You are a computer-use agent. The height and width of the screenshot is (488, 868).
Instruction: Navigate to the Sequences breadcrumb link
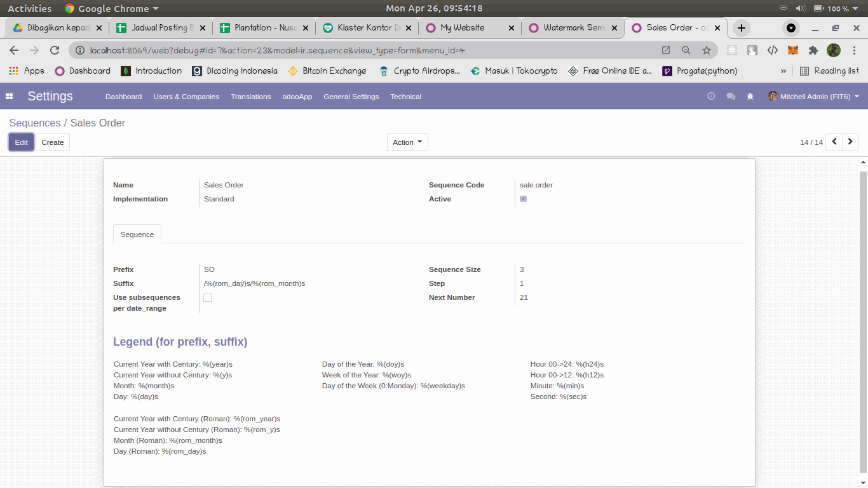click(34, 123)
